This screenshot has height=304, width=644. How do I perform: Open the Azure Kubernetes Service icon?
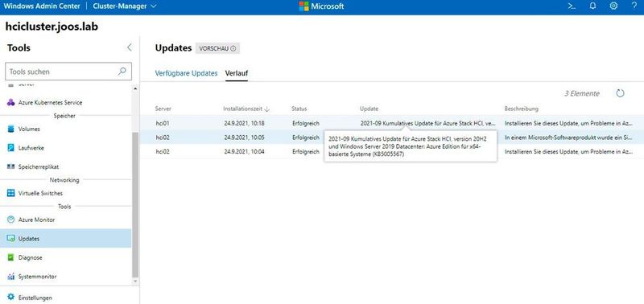tap(11, 103)
